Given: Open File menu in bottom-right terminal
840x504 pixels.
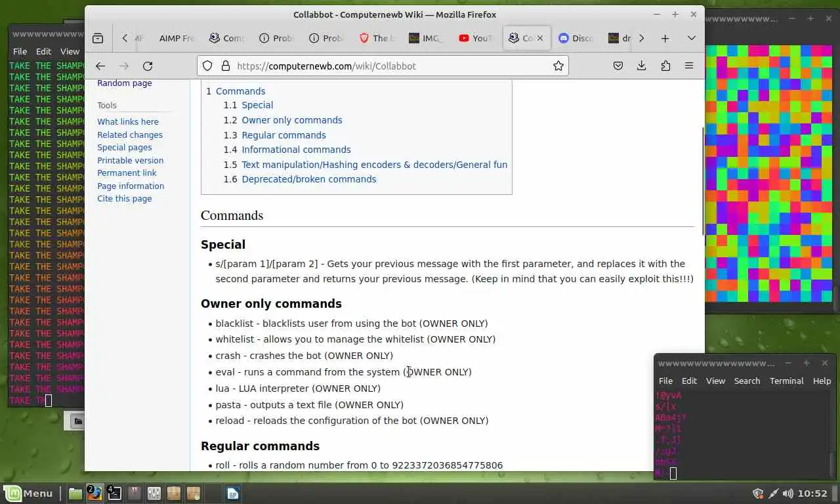Looking at the screenshot, I should pos(665,381).
